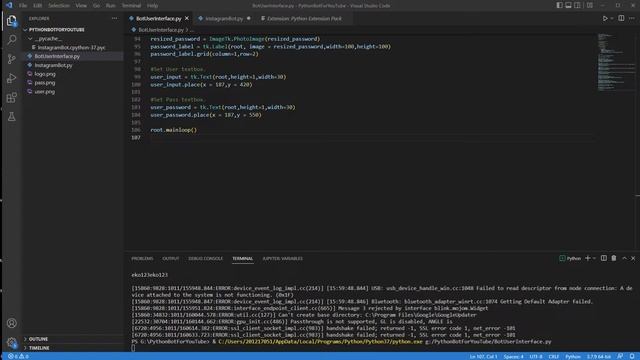Select the Terminal panel tab
The image size is (640, 360).
click(242, 259)
